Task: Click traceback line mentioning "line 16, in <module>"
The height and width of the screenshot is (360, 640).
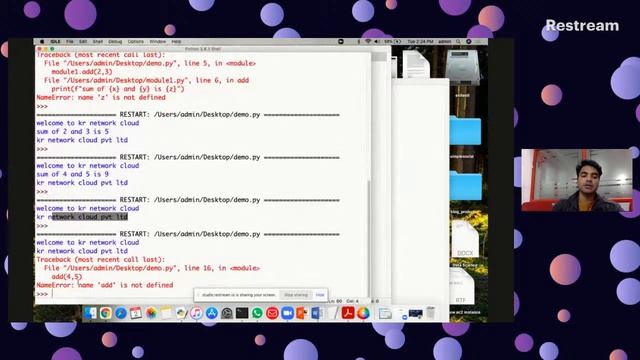Action: tap(151, 268)
